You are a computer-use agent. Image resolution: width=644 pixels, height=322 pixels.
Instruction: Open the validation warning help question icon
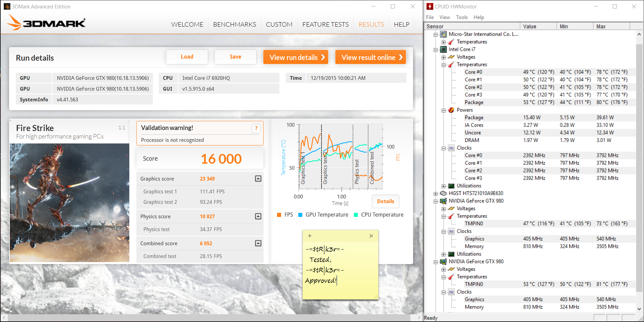point(256,128)
